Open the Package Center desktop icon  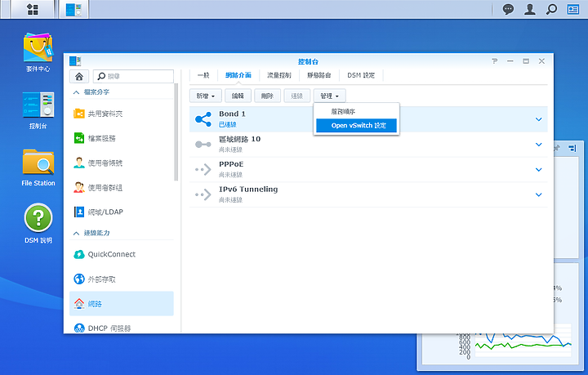point(38,52)
